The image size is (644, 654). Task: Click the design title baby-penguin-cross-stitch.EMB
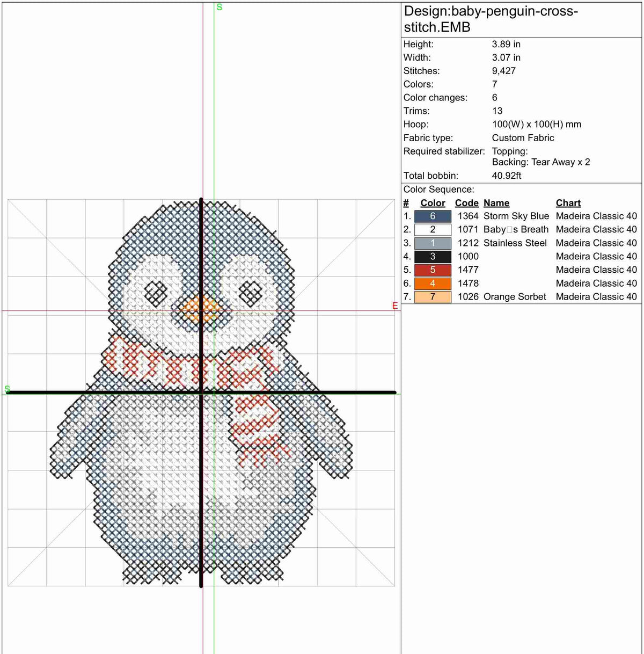(x=491, y=19)
